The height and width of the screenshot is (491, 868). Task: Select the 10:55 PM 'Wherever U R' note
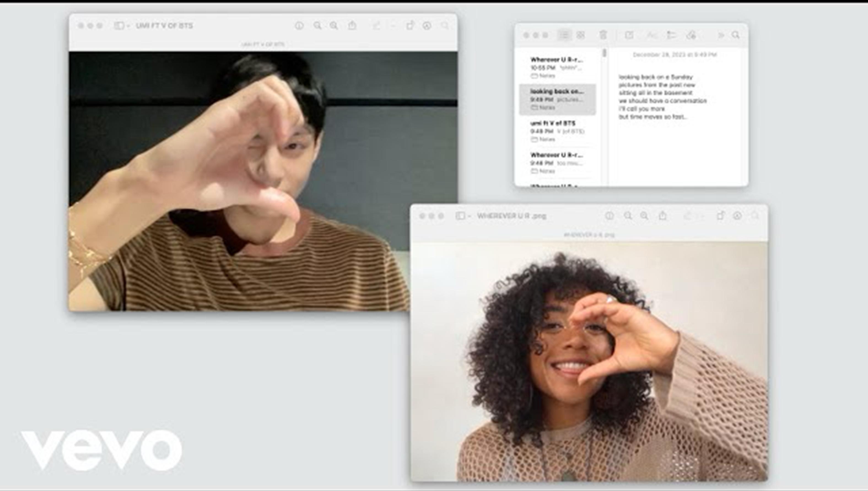click(556, 68)
